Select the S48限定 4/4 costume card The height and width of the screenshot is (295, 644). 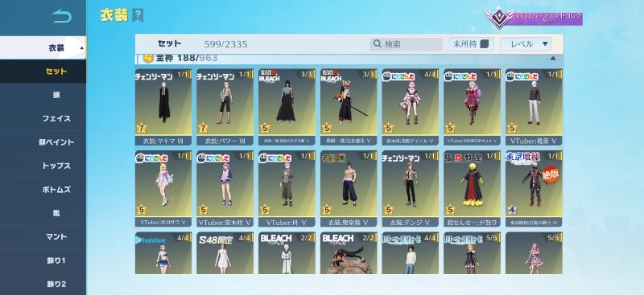tap(225, 253)
